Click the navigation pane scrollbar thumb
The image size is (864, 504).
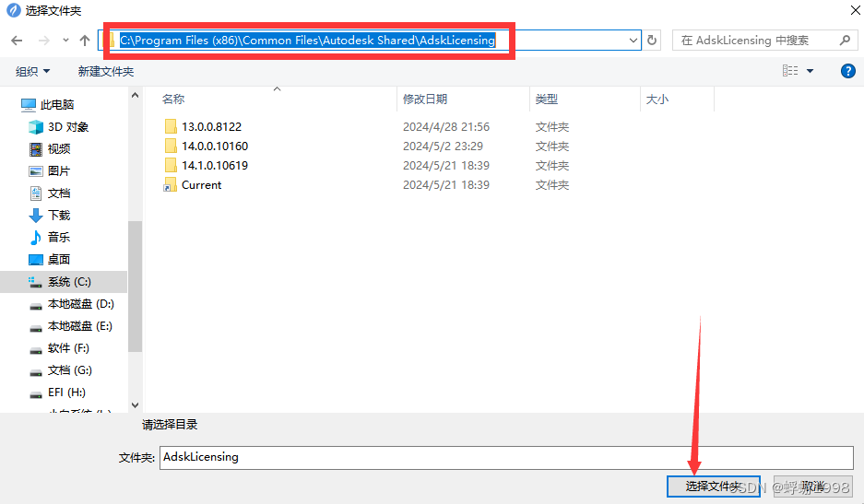(x=135, y=286)
